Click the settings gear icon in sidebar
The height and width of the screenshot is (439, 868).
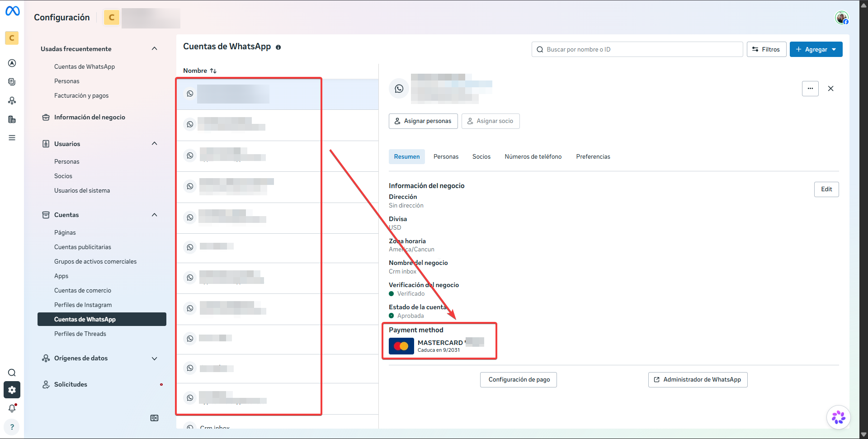point(12,390)
